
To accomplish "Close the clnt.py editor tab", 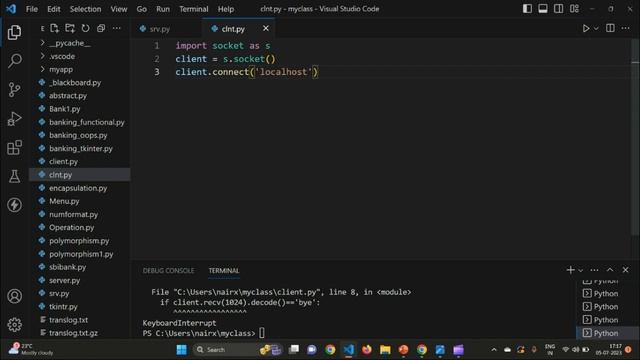I will coord(266,28).
